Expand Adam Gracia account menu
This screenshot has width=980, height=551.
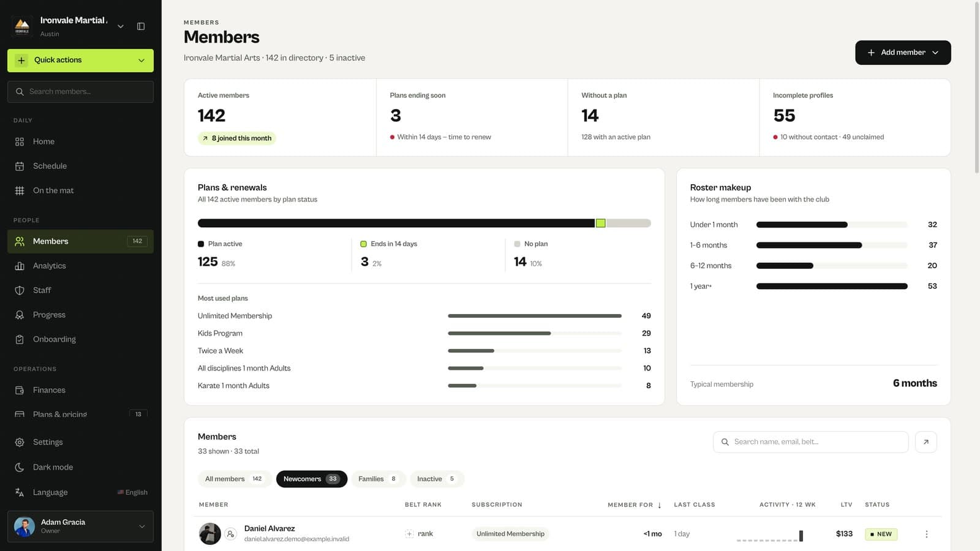pyautogui.click(x=80, y=527)
